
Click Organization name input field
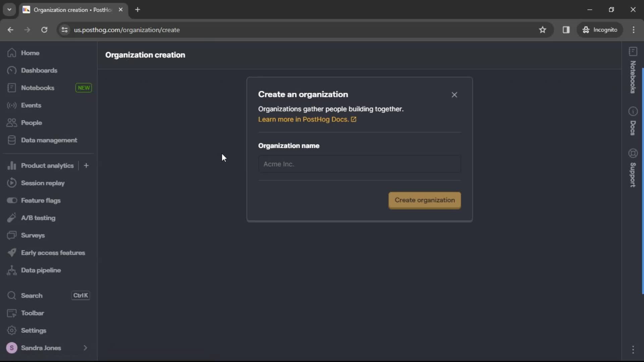click(x=359, y=164)
